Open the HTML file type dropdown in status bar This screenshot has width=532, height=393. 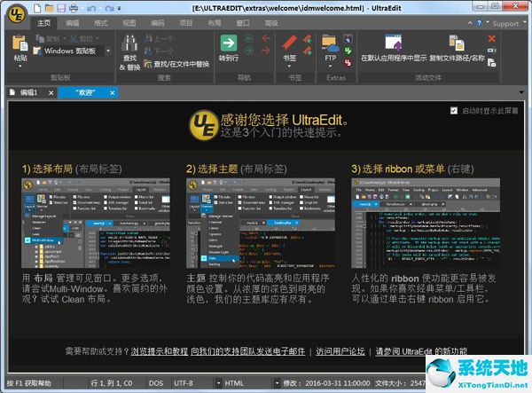coord(277,383)
